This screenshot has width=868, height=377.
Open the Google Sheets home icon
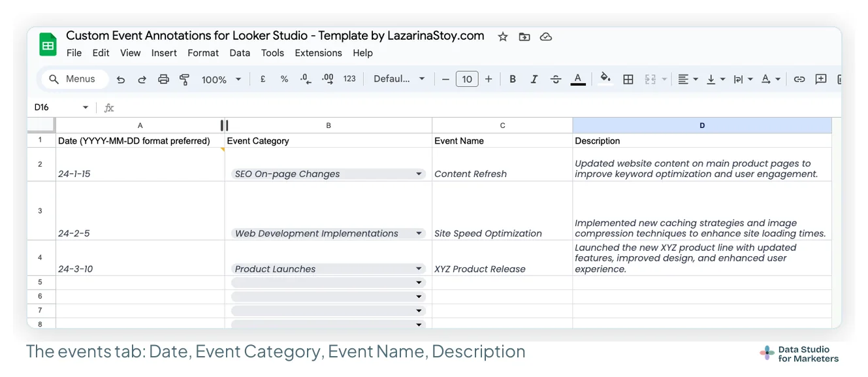(48, 45)
